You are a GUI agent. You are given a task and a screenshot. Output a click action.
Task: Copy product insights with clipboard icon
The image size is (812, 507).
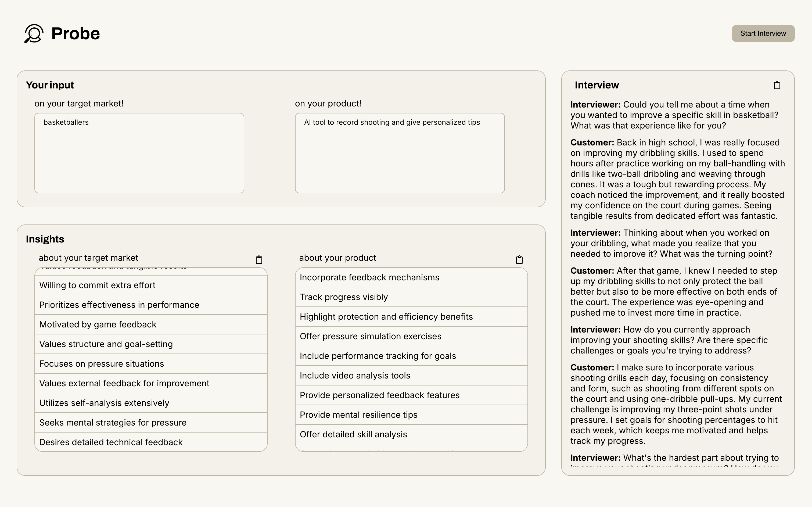(x=519, y=259)
